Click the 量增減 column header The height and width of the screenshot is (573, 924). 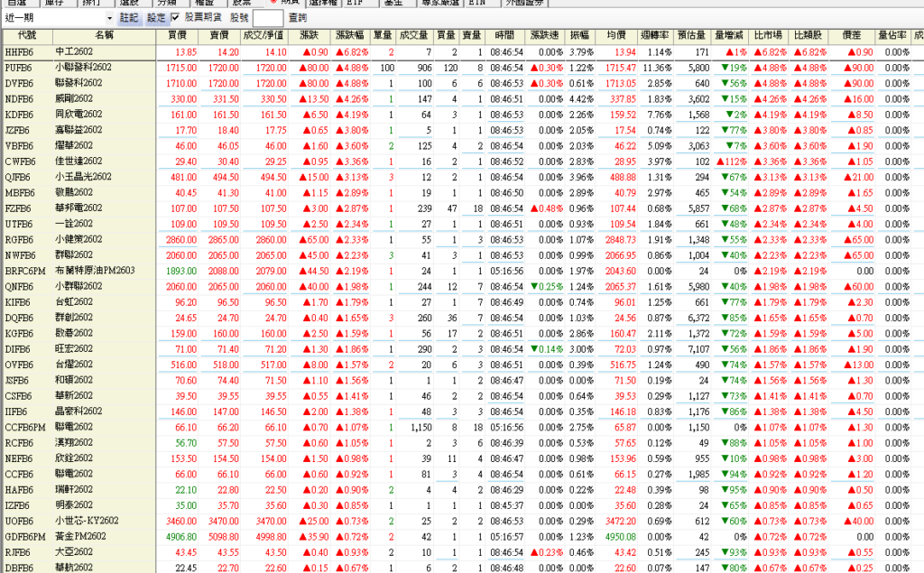730,35
